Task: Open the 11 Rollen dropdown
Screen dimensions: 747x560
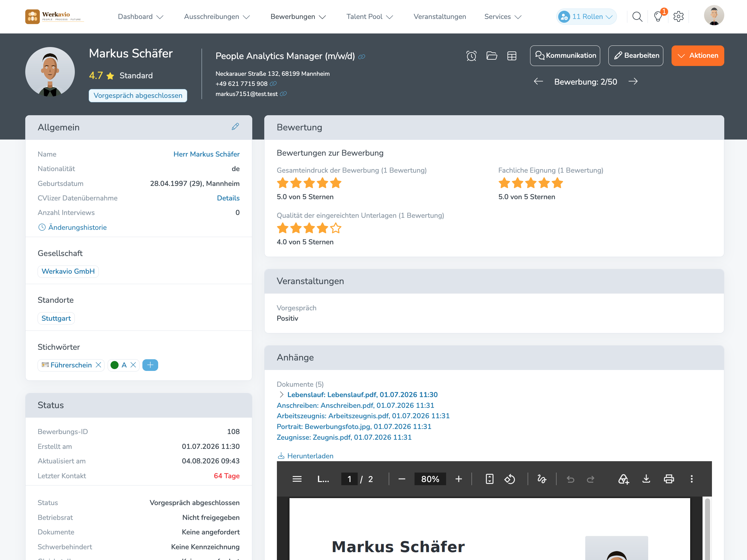Action: (x=586, y=16)
